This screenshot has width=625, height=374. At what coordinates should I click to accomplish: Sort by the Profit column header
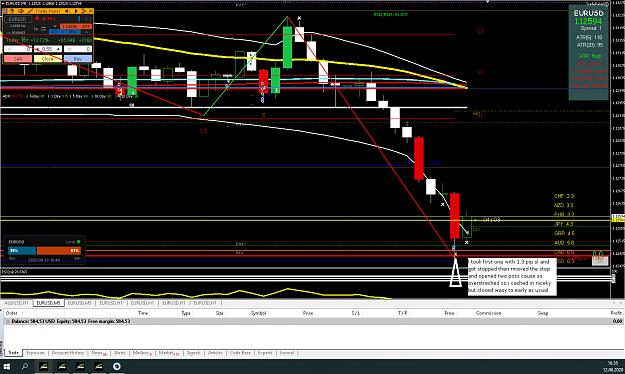click(616, 313)
